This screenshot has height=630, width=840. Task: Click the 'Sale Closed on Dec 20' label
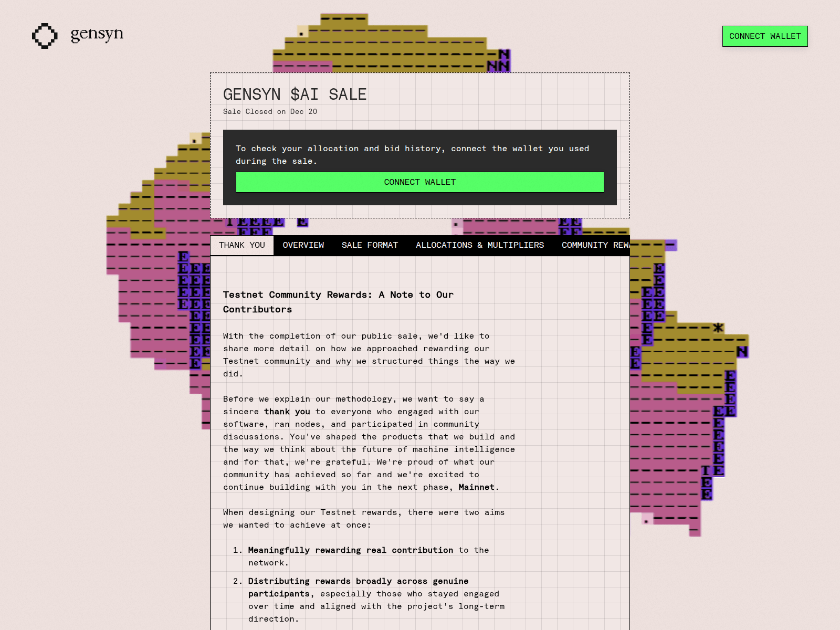click(x=270, y=111)
